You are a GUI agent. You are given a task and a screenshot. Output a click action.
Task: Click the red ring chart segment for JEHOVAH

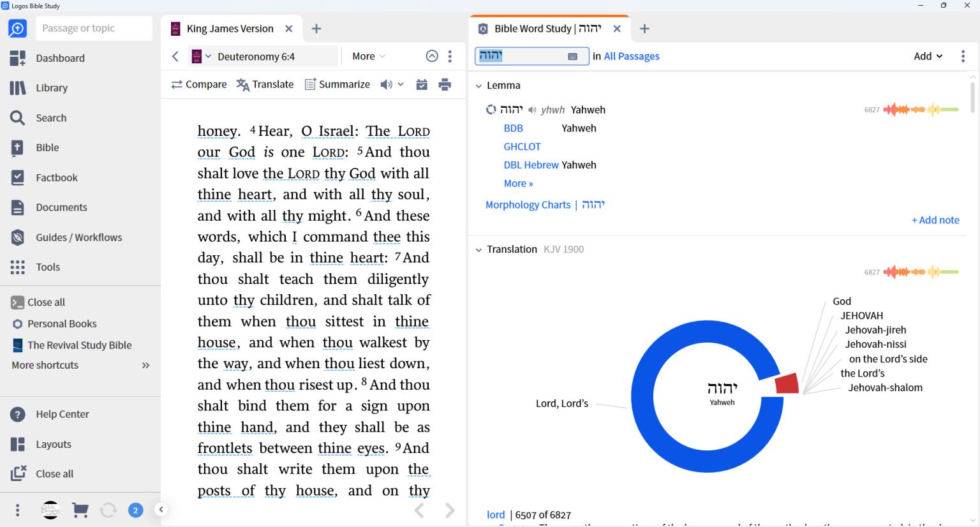coord(785,383)
